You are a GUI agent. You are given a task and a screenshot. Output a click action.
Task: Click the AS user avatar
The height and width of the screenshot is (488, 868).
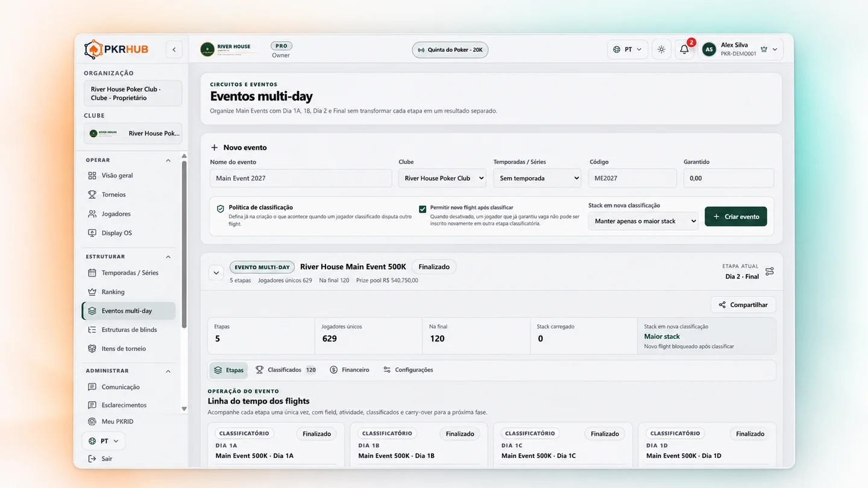(709, 49)
